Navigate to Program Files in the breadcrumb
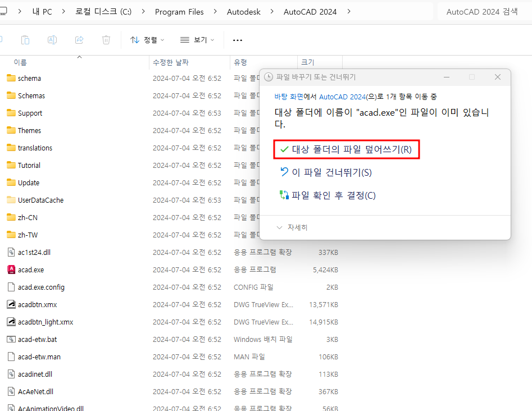 point(179,11)
